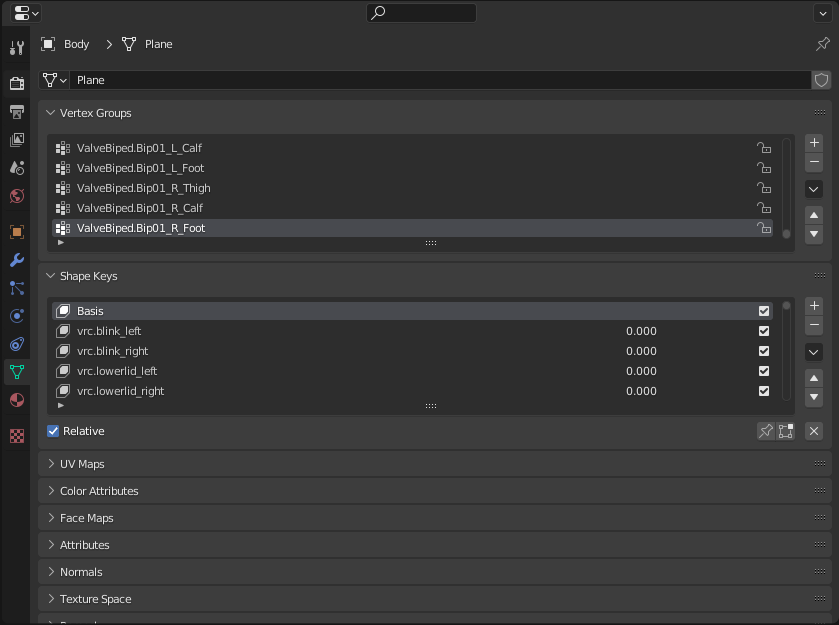The image size is (839, 625).
Task: Open the Object properties tab
Action: tap(17, 232)
